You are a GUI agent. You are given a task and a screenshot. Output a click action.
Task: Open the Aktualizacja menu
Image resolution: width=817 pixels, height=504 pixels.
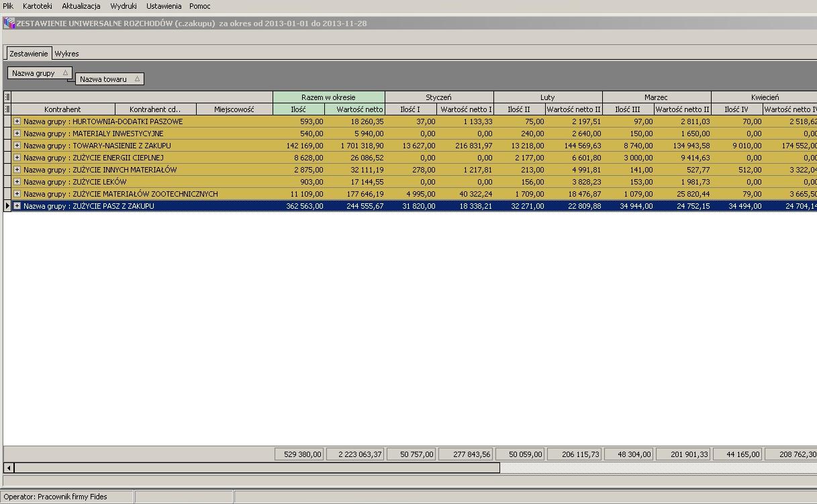pyautogui.click(x=81, y=6)
